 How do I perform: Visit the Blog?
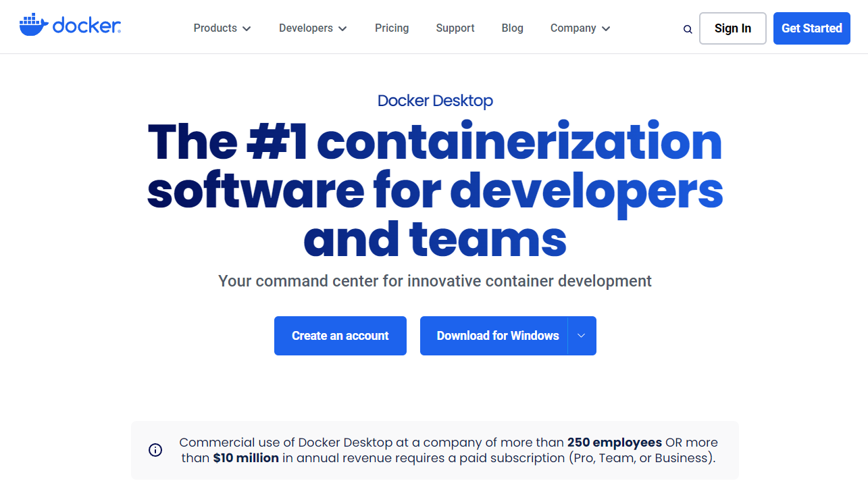513,28
